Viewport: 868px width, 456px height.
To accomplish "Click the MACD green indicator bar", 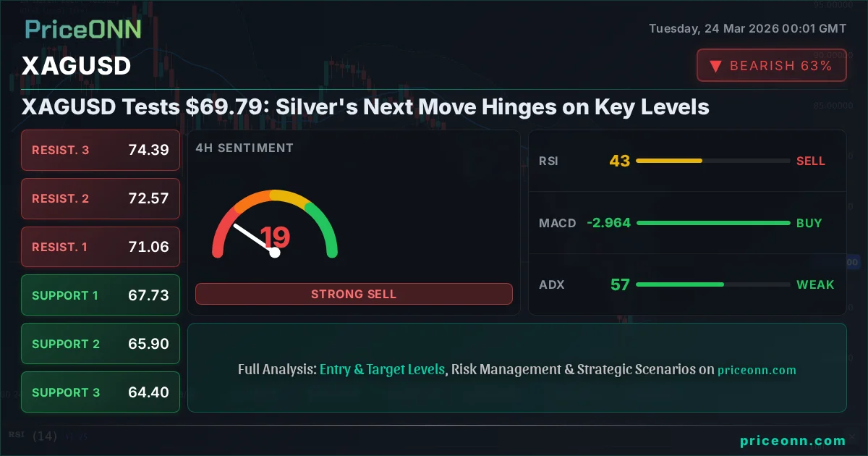I will (x=713, y=223).
